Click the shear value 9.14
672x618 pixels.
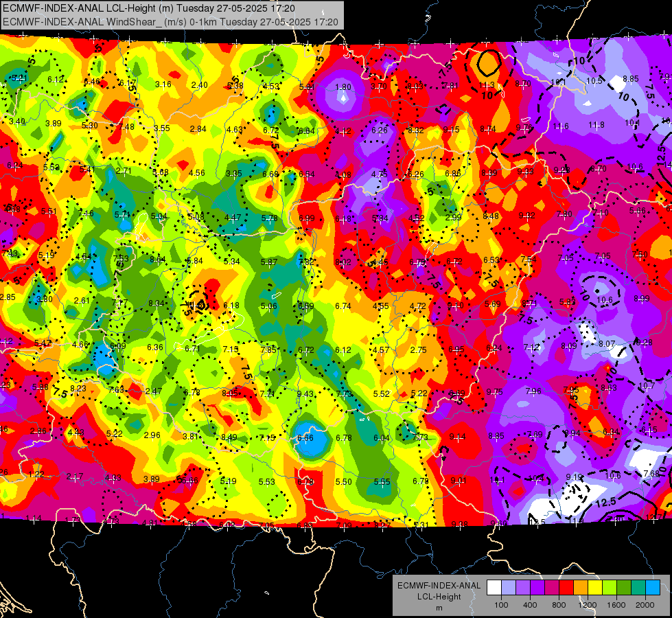point(458,437)
